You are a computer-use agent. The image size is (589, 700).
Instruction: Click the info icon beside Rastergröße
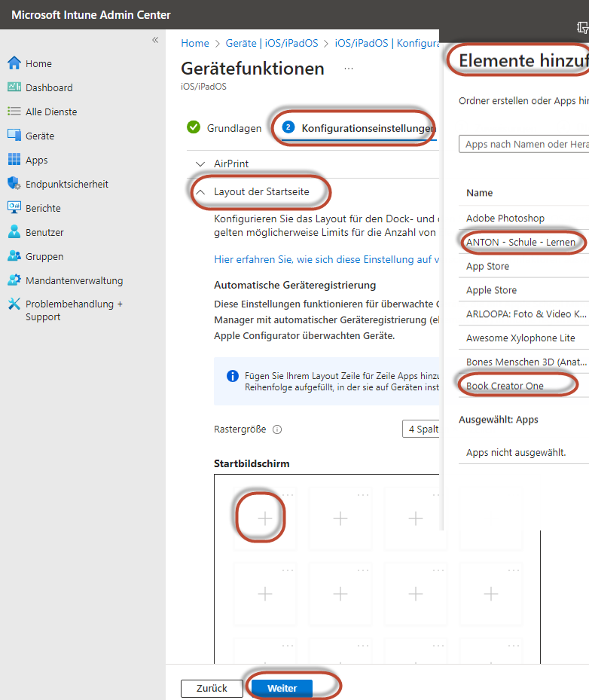click(277, 429)
